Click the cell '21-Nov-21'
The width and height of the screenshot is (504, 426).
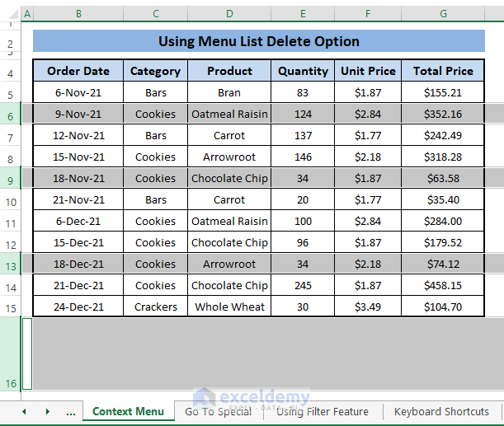tap(78, 199)
